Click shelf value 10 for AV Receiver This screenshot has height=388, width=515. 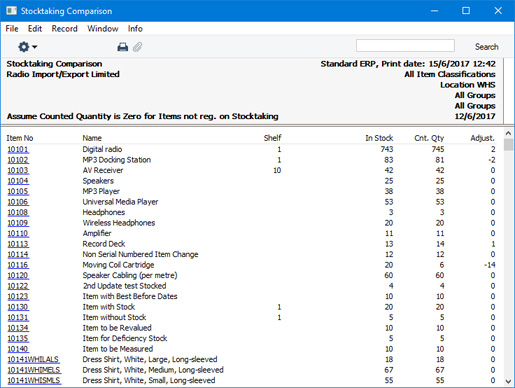(277, 170)
